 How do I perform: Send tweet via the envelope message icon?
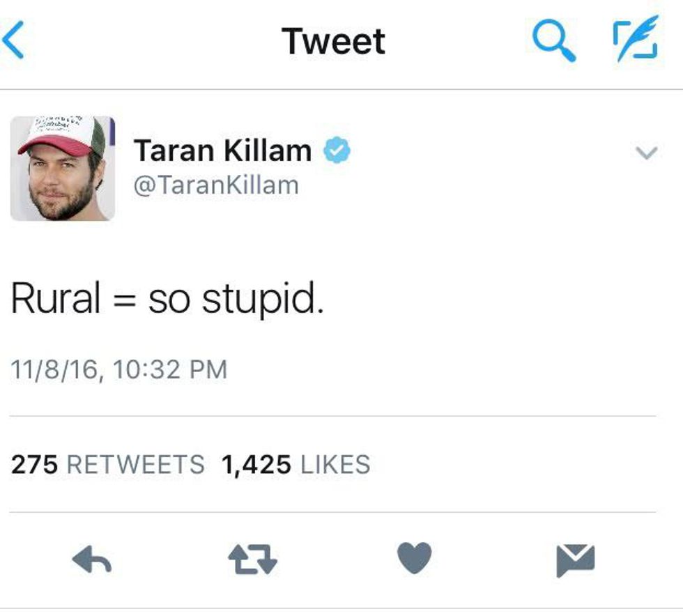(x=576, y=560)
